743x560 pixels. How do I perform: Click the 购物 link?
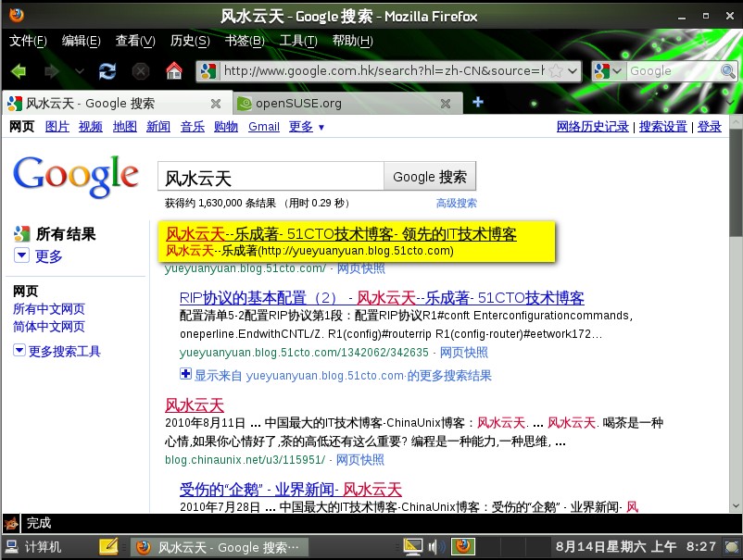click(x=226, y=127)
